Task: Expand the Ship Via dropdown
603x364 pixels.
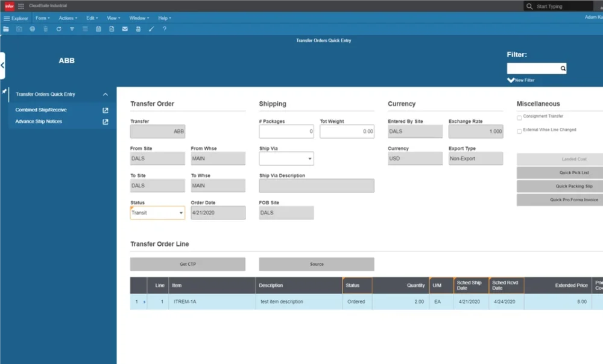Action: coord(310,159)
